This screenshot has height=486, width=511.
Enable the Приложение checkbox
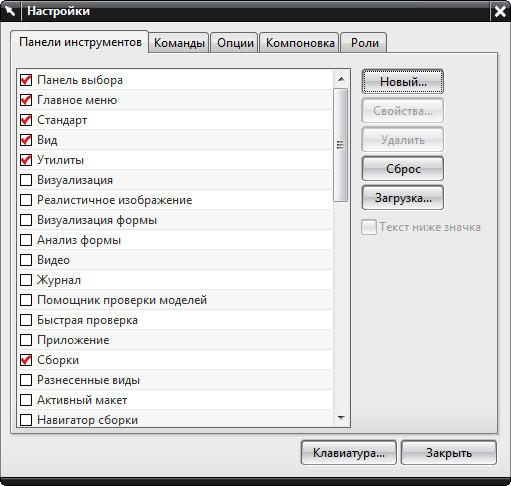(x=26, y=340)
